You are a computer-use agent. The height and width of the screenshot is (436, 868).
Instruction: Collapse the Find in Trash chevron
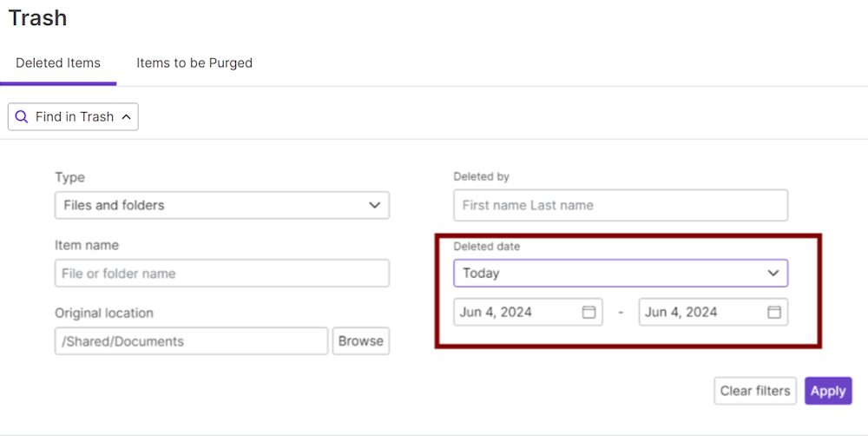click(126, 117)
